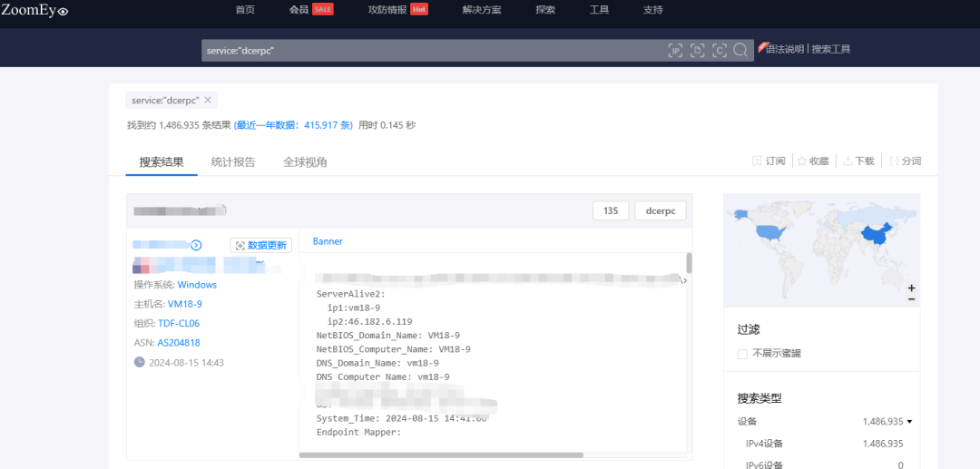This screenshot has width=980, height=469.
Task: Click the banner horizontal scrollbar thumb
Action: [441, 455]
